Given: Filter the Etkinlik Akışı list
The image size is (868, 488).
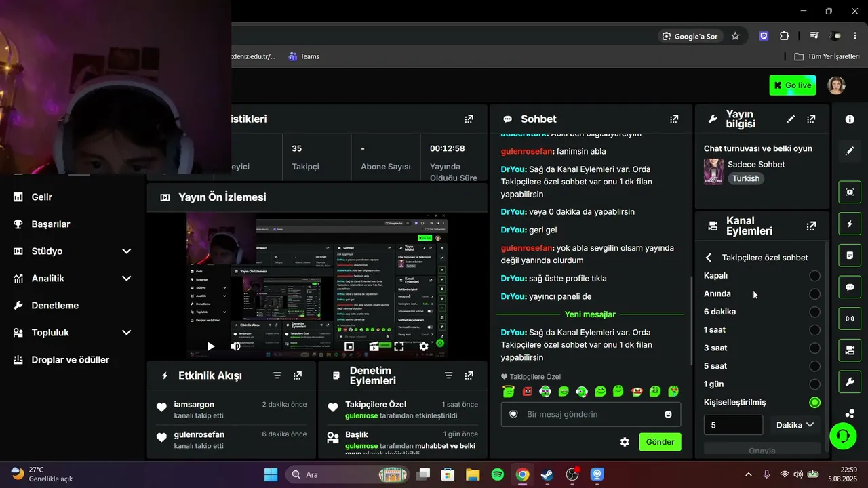Looking at the screenshot, I should click(x=277, y=375).
